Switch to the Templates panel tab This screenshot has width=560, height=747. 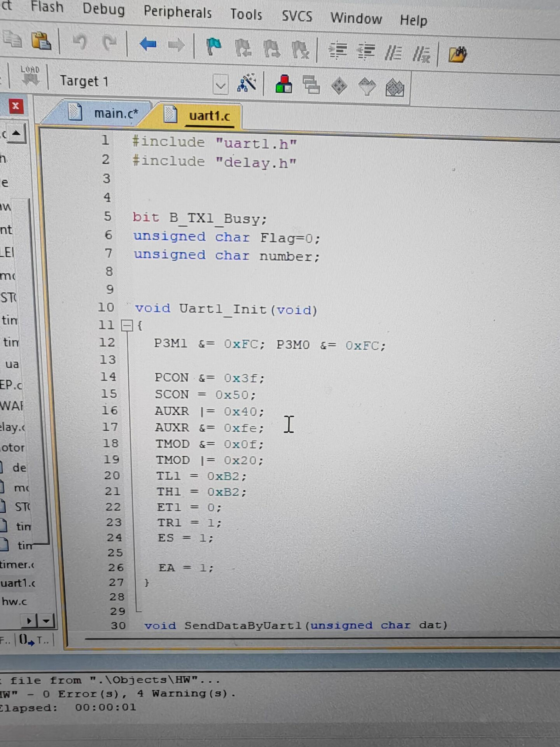pos(35,640)
